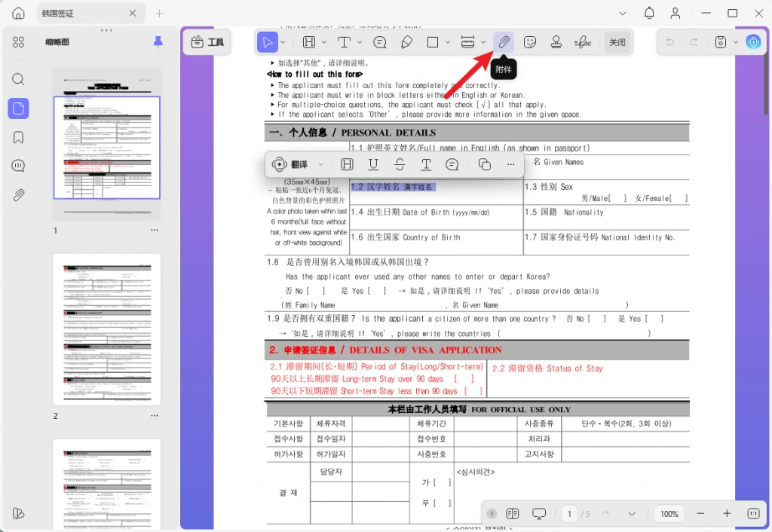Open the comments panel icon in sidebar
This screenshot has height=532, width=772.
click(18, 166)
